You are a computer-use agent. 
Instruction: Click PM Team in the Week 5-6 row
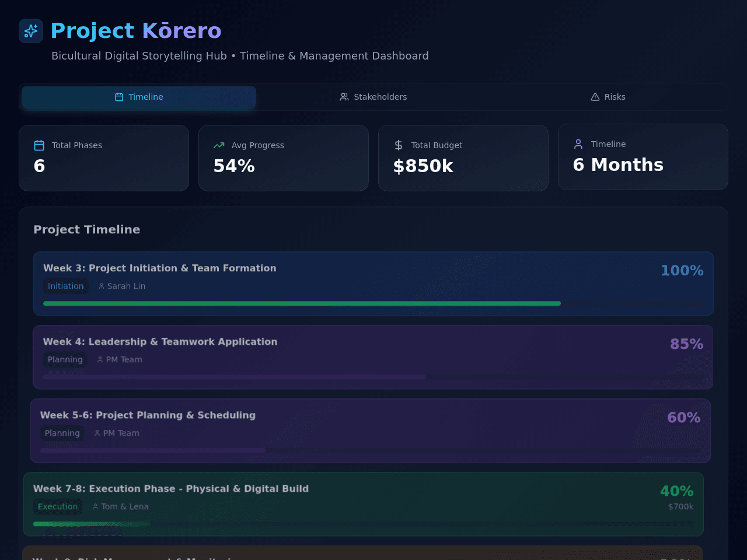click(x=121, y=433)
